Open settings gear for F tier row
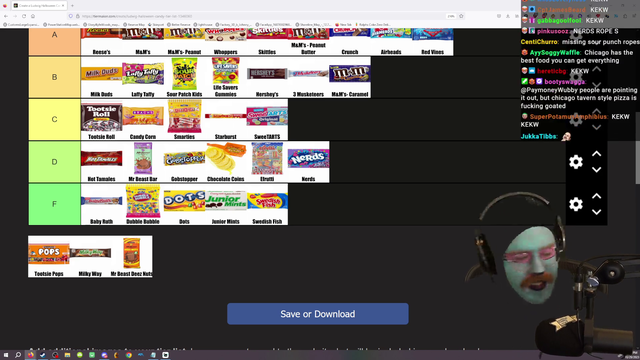640x360 pixels. coord(576,204)
